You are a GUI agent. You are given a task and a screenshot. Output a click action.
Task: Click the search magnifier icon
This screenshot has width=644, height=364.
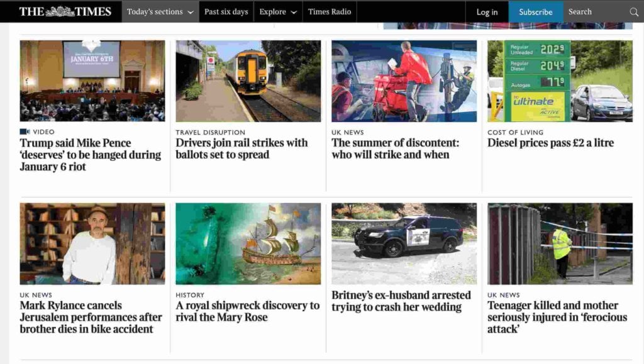coord(634,11)
